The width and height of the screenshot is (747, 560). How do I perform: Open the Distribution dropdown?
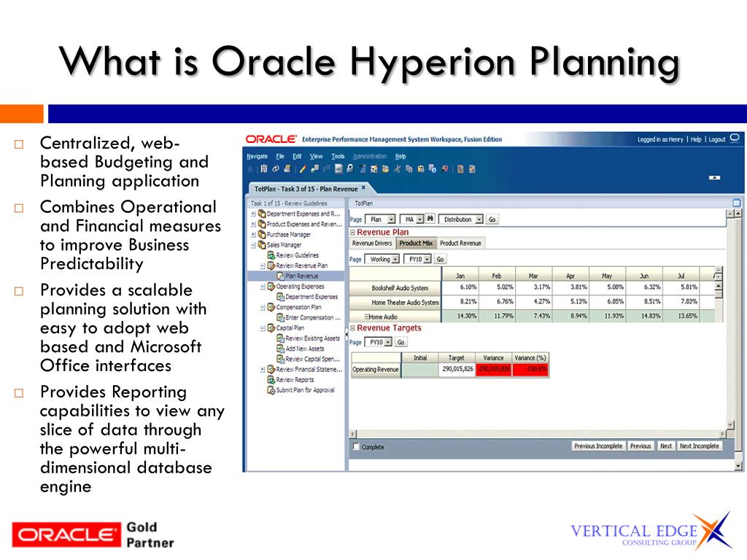(479, 219)
